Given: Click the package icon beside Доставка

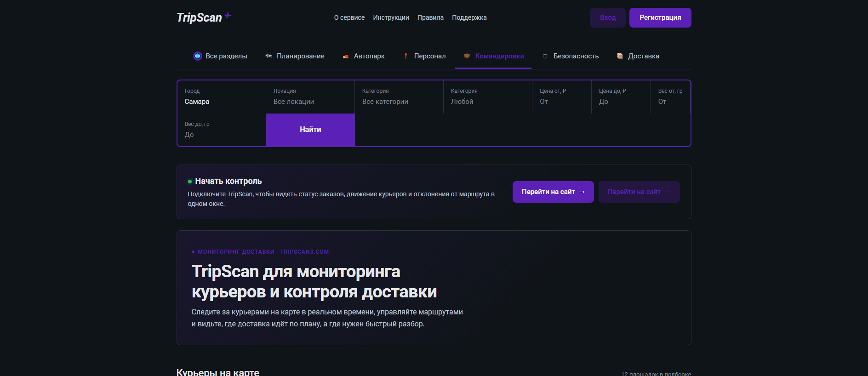Looking at the screenshot, I should [620, 56].
